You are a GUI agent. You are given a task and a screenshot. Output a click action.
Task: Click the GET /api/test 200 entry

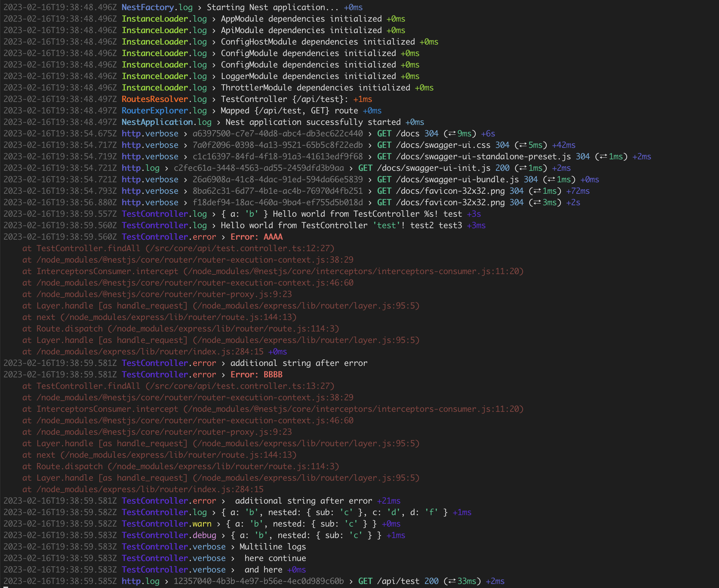point(399,581)
